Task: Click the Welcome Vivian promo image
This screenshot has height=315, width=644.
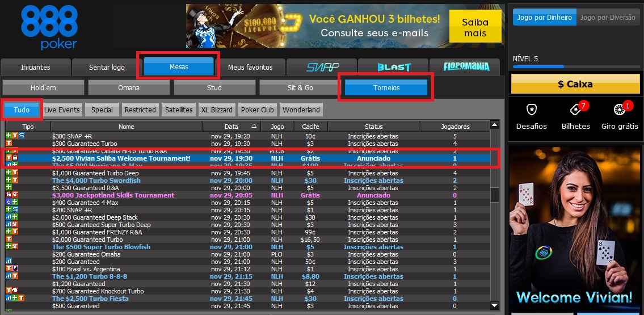Action: pyautogui.click(x=575, y=228)
